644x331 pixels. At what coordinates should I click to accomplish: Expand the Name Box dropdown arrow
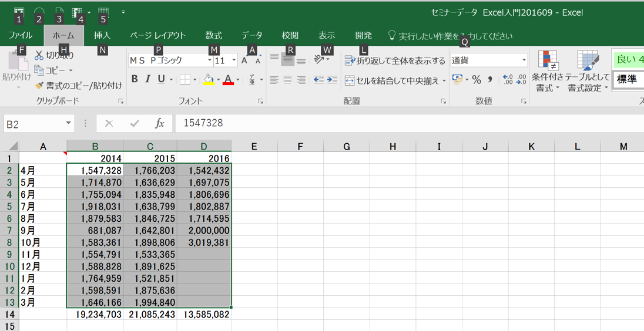[68, 123]
